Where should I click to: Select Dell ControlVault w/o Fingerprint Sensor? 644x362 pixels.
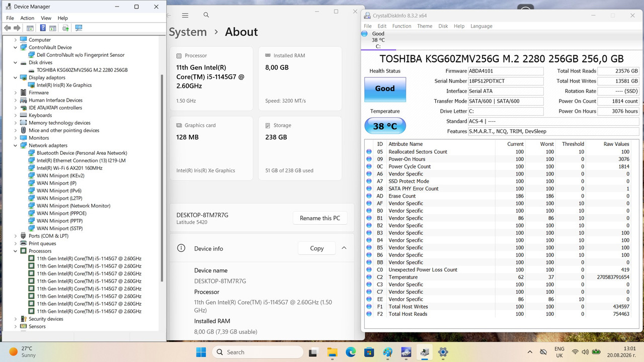click(x=80, y=55)
